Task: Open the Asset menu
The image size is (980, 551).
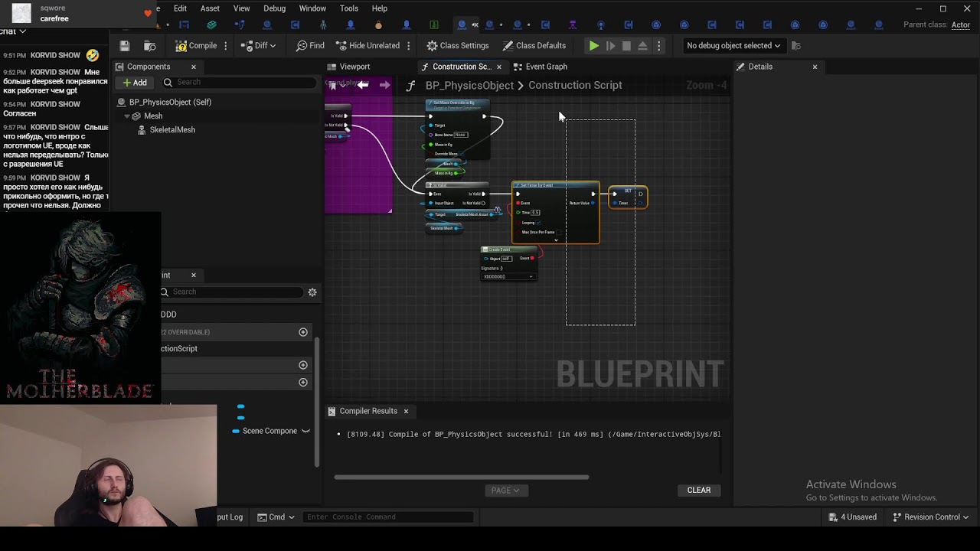Action: [210, 8]
